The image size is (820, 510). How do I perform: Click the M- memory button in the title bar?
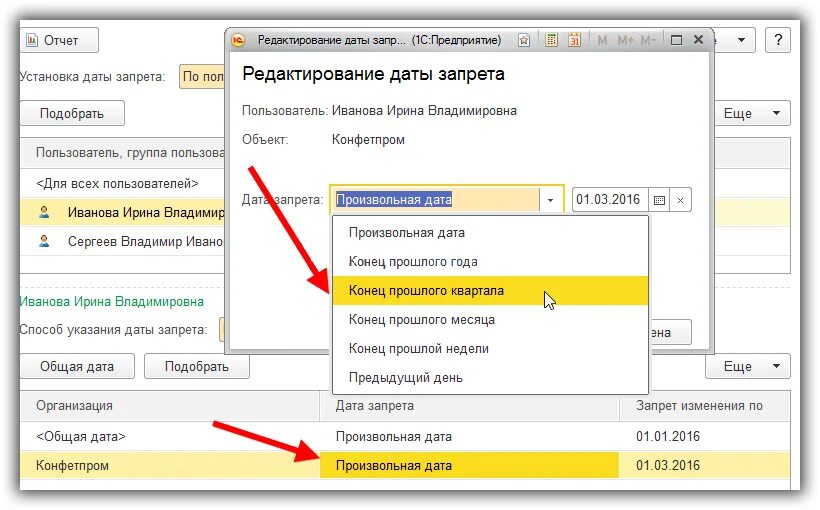(647, 40)
